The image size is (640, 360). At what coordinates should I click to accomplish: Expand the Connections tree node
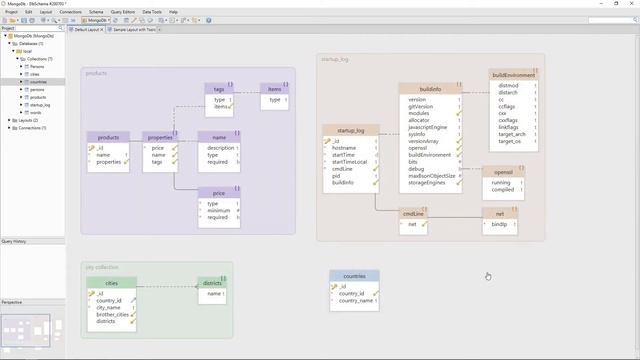(9, 128)
